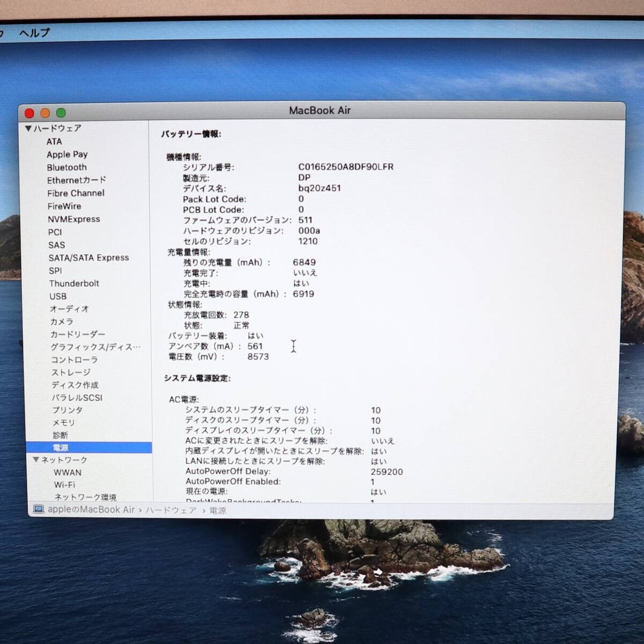
Task: Select 診断 in the sidebar
Action: [x=61, y=435]
